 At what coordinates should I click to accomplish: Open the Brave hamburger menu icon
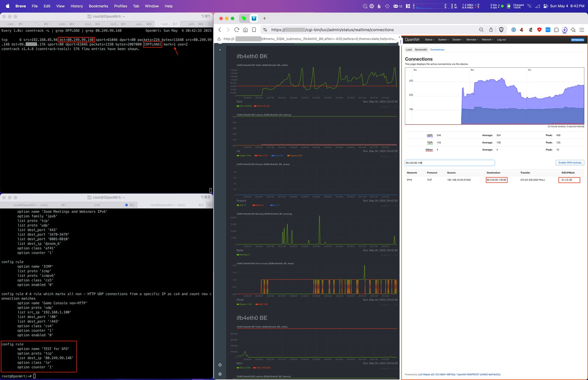click(582, 30)
